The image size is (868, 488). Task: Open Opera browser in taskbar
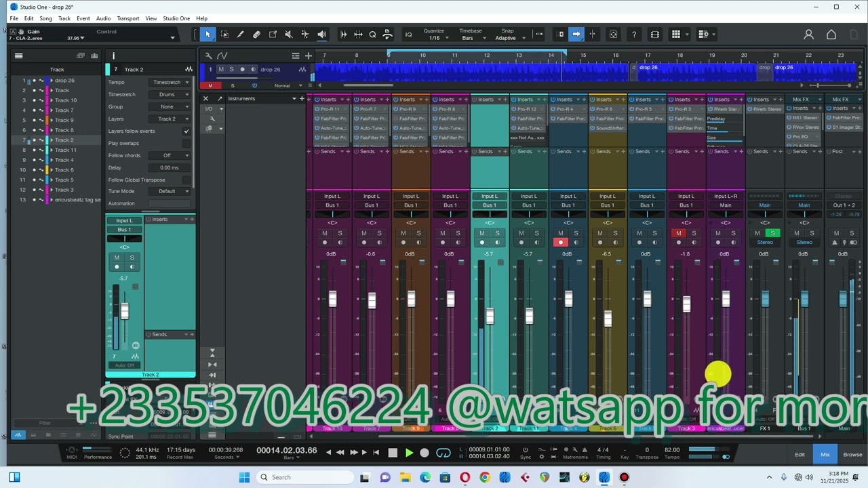[465, 477]
